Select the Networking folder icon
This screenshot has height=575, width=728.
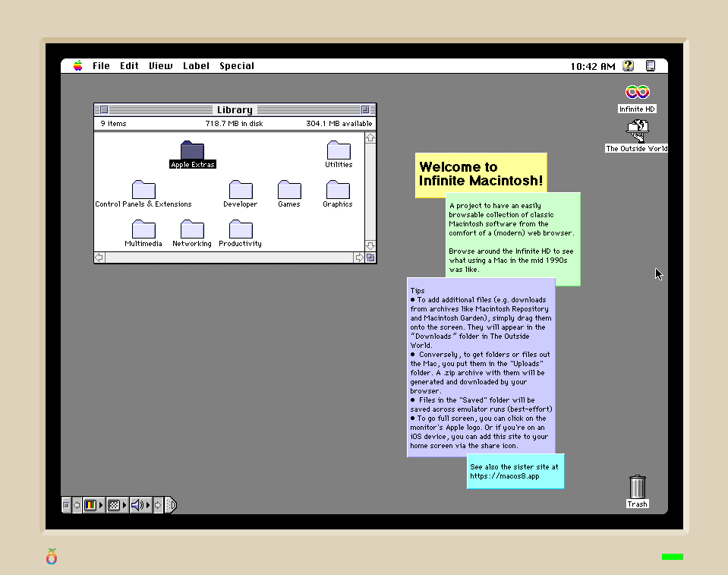click(x=192, y=229)
